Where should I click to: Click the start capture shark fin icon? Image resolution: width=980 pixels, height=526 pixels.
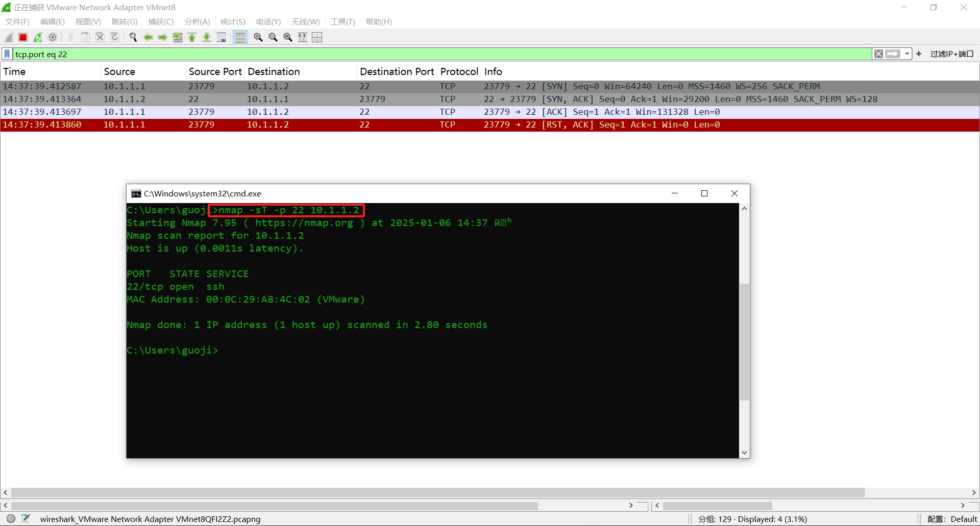click(9, 37)
